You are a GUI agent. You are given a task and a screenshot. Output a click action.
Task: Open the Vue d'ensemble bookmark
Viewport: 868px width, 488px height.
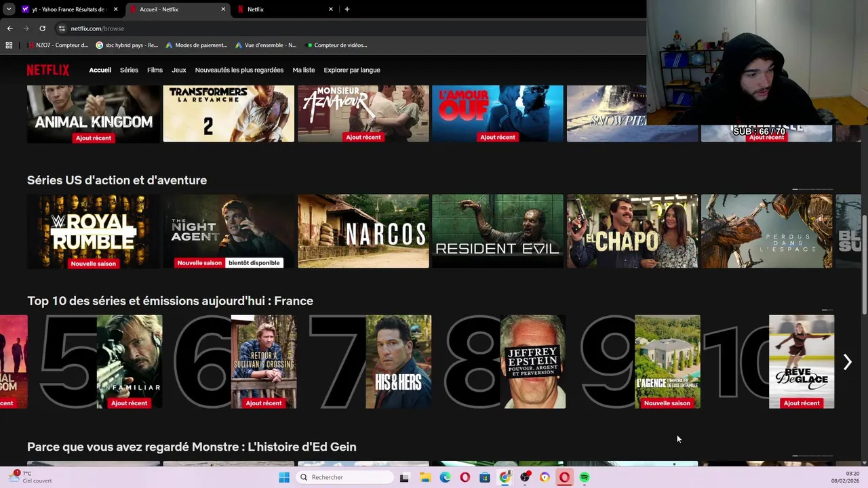pyautogui.click(x=266, y=45)
